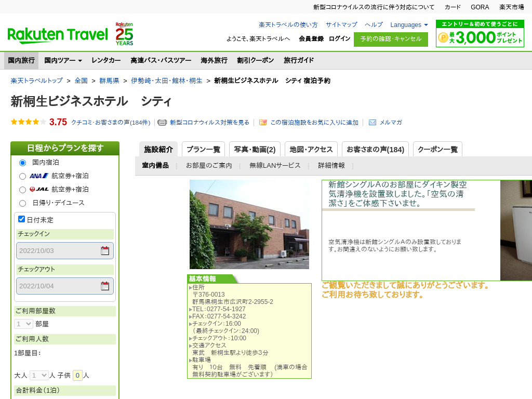Click the mail magazine envelope icon
The width and height of the screenshot is (532, 399).
pyautogui.click(x=373, y=123)
